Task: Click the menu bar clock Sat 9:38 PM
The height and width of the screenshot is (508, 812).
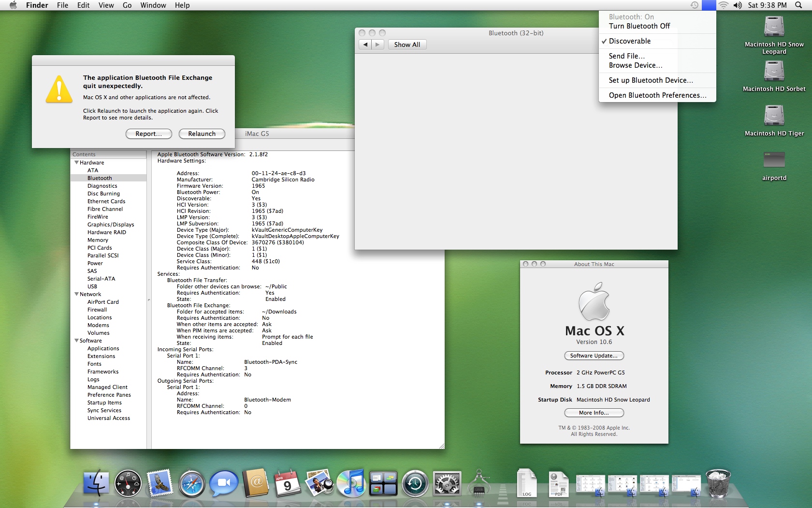Action: click(x=767, y=5)
